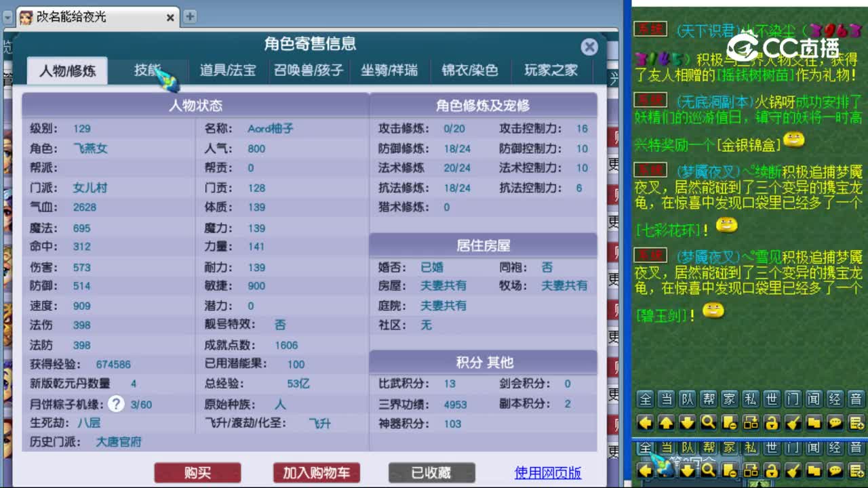
Task: Click the [七彩花环] item link in chat
Action: coord(668,230)
